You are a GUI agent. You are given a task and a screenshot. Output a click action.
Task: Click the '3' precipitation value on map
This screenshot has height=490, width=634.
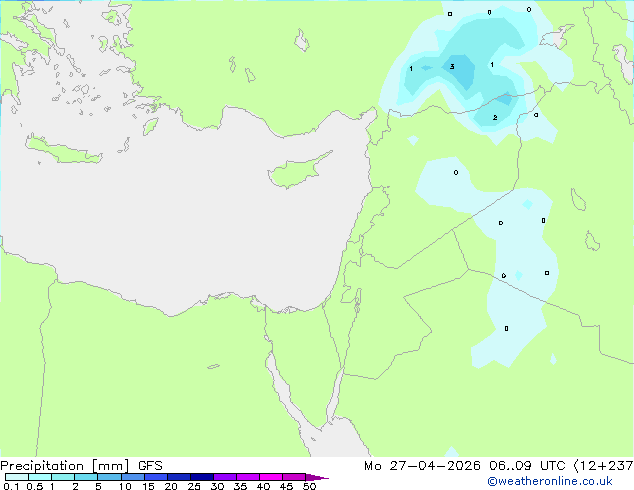452,66
